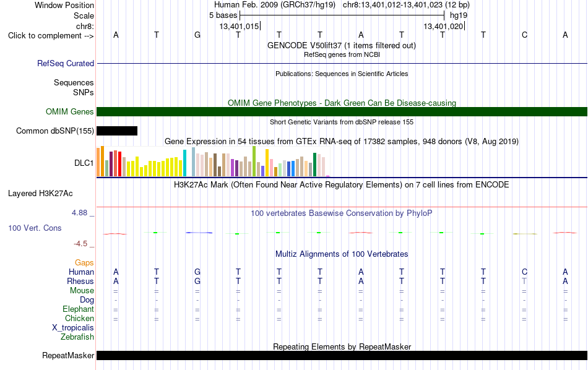Open OMIM Genes track settings label

[70, 112]
